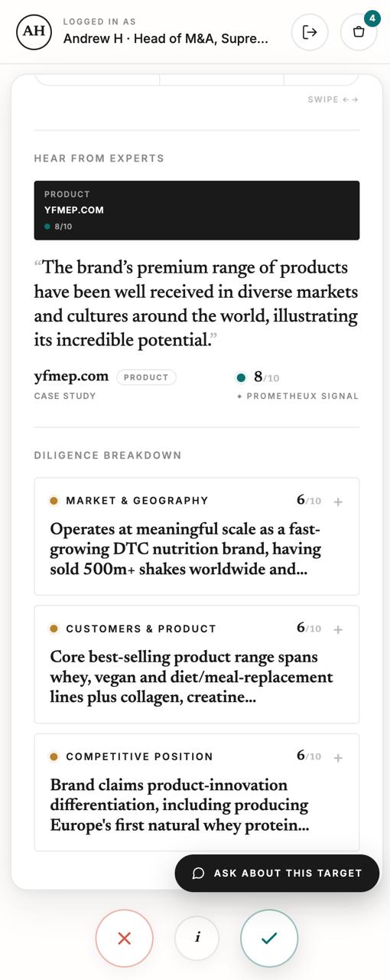Click the chat bubble icon in Ask button
The height and width of the screenshot is (980, 390).
198,873
